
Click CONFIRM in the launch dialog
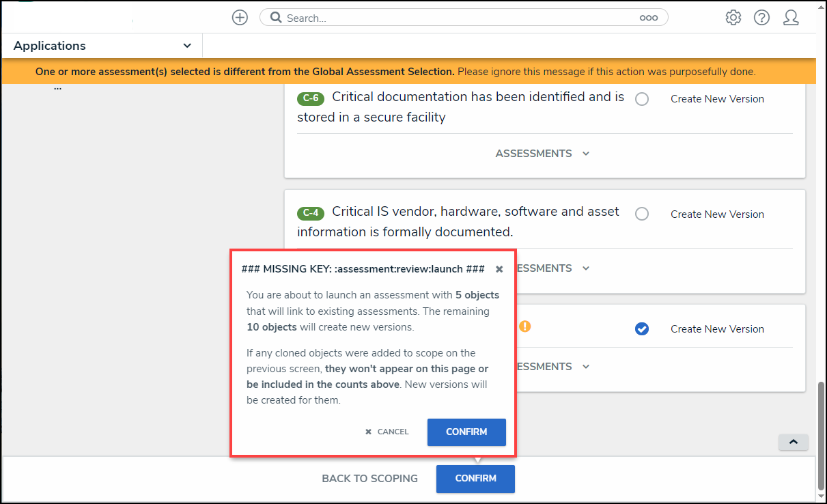[x=466, y=432]
